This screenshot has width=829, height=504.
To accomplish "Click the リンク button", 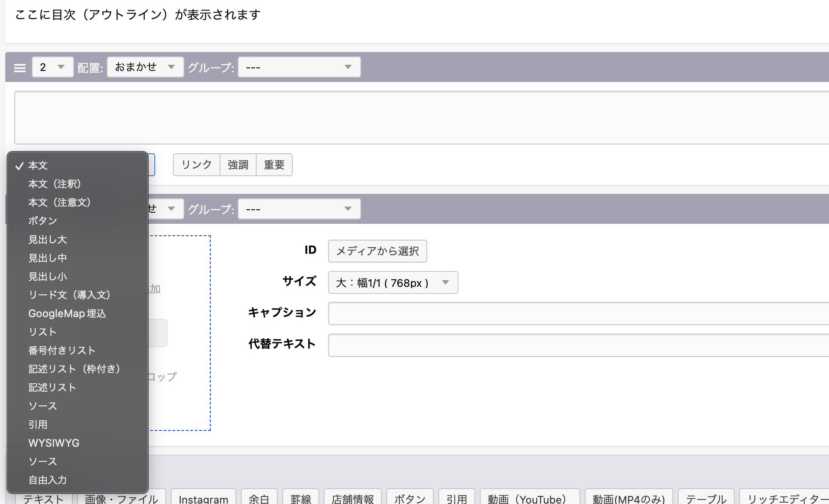I will click(x=197, y=165).
